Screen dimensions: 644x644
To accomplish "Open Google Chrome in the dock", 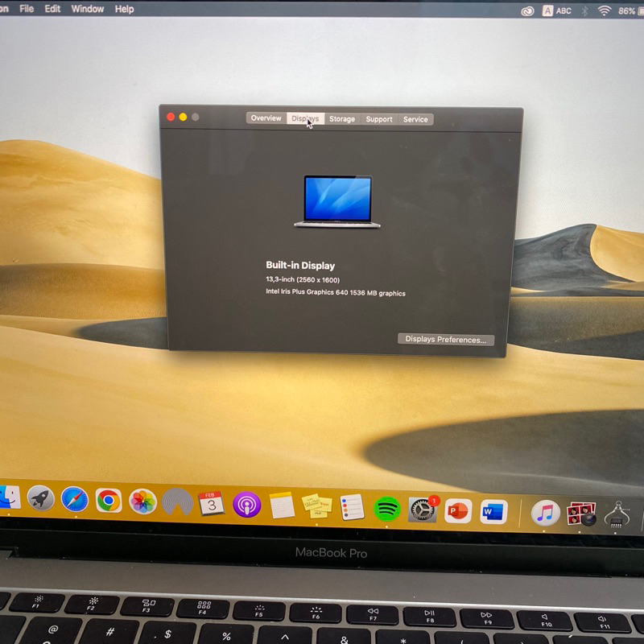I will [x=109, y=500].
